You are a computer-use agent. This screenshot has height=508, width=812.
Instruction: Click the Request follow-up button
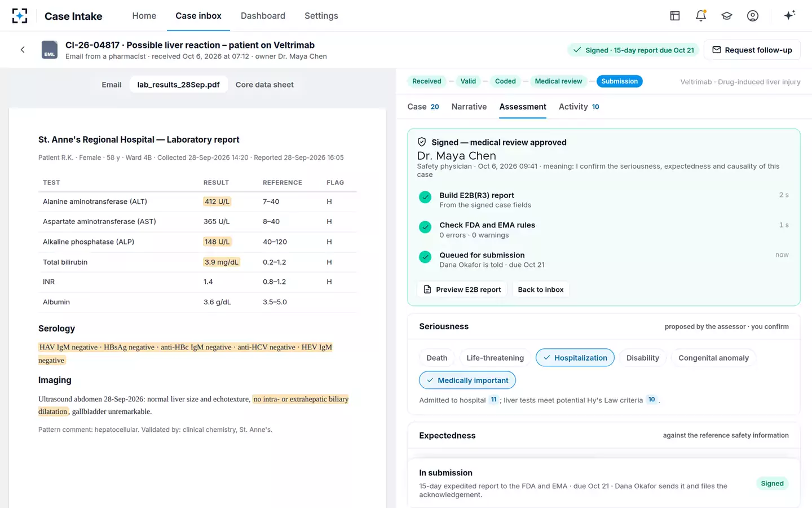coord(752,50)
